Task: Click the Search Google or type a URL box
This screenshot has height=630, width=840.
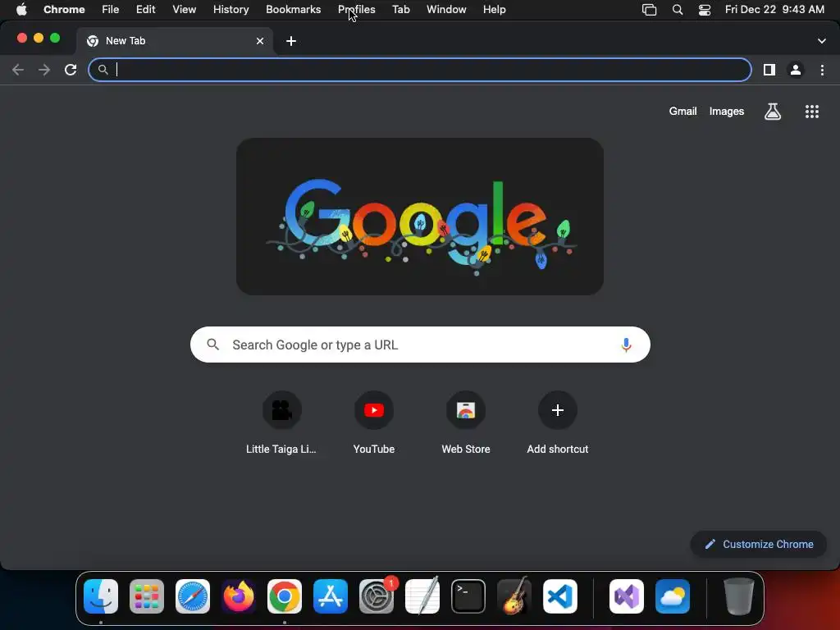Action: click(420, 345)
